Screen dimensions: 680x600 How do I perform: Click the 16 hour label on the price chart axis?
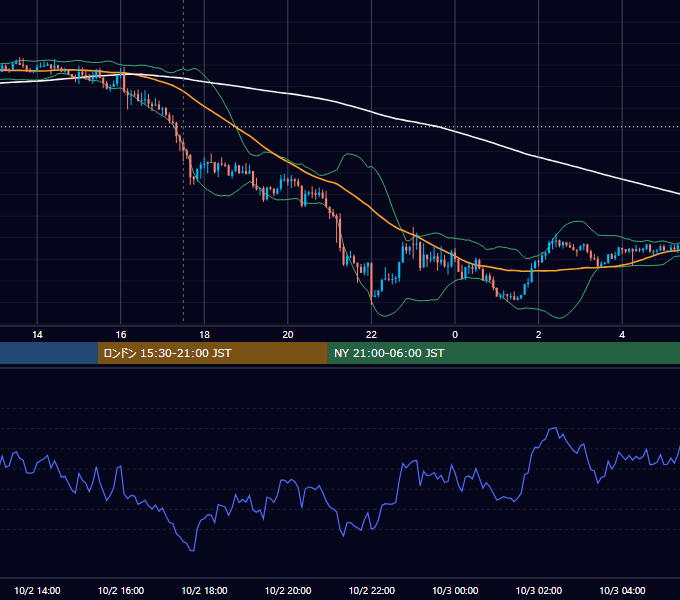(x=121, y=335)
